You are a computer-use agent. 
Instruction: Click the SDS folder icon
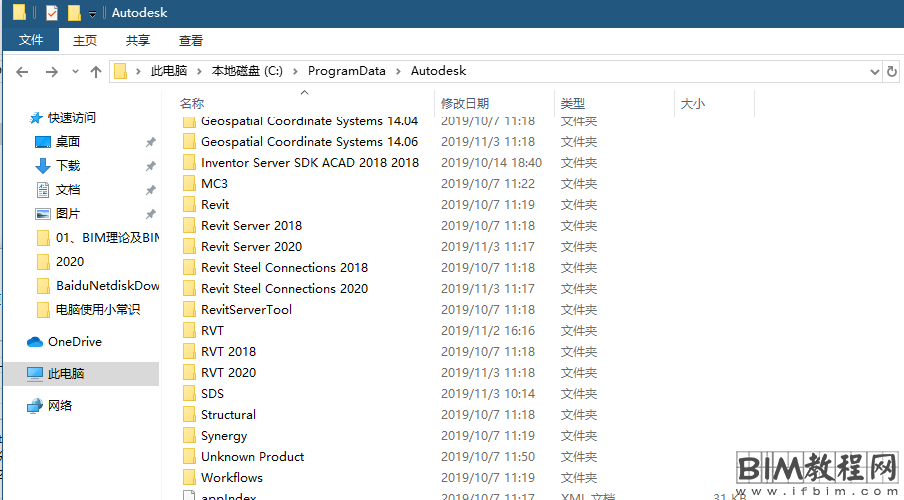pyautogui.click(x=189, y=394)
